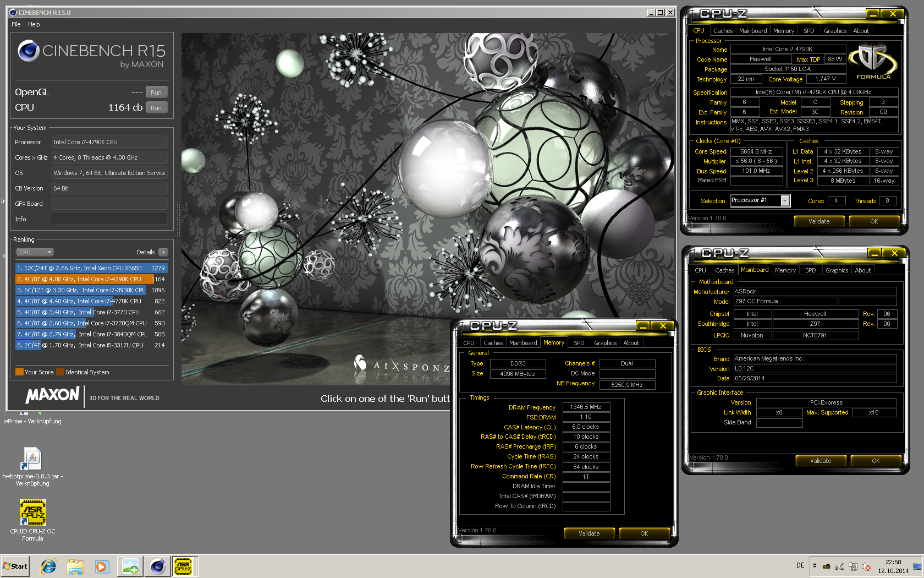Open About tab in top CPU-Z window

pyautogui.click(x=861, y=31)
